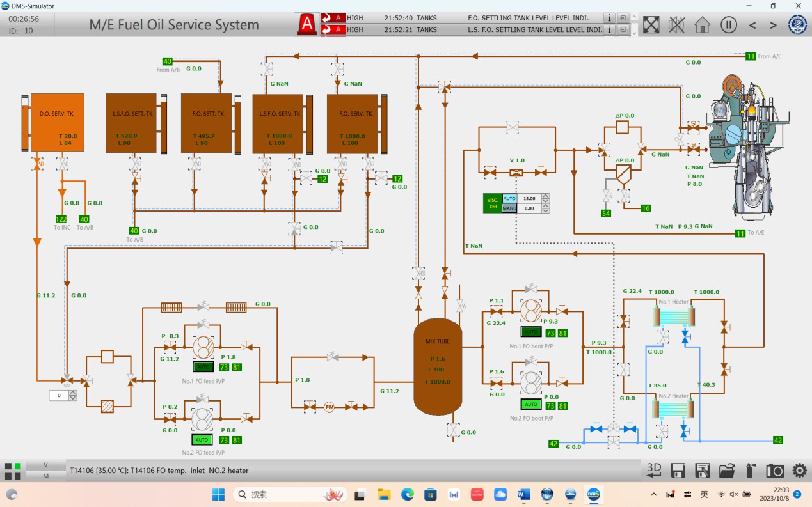This screenshot has width=812, height=507.
Task: Select MANU on viscosity controller
Action: tap(509, 208)
